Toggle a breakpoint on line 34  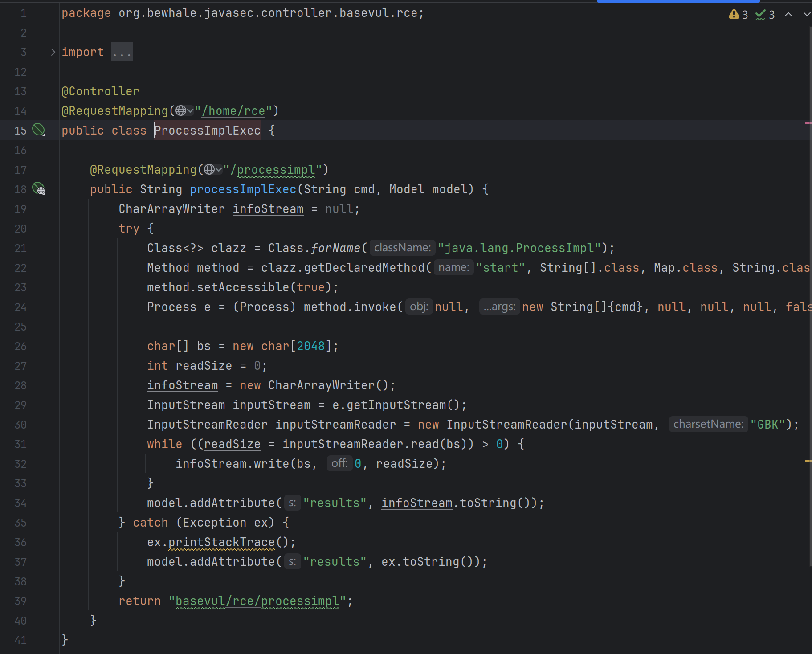pyautogui.click(x=20, y=503)
